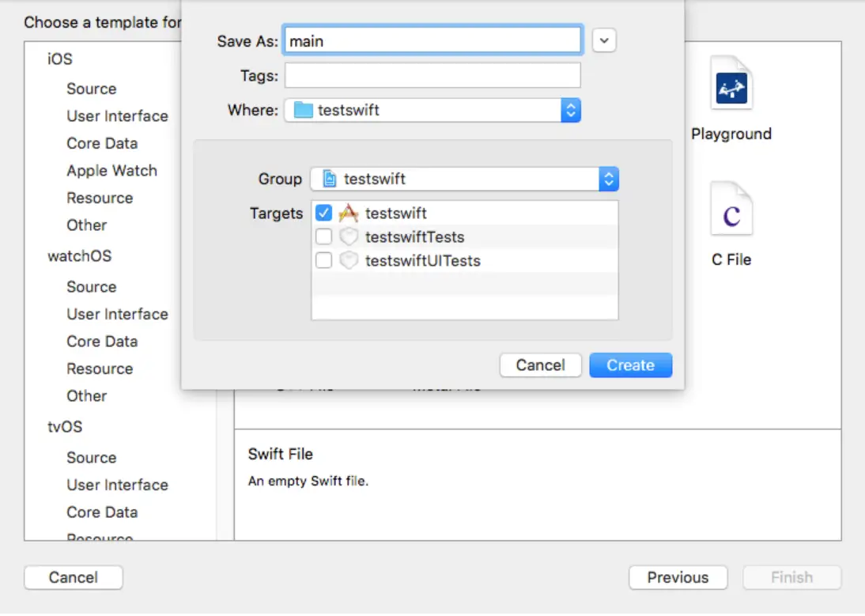Click the Playground template icon

click(731, 84)
